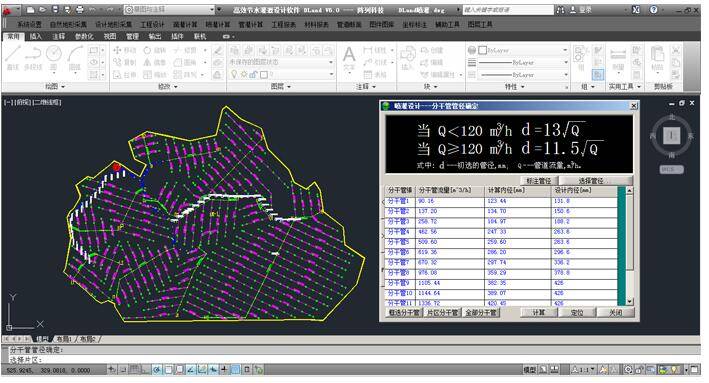Toggle the layer freeze sun icon
709x383 pixels.
243,74
